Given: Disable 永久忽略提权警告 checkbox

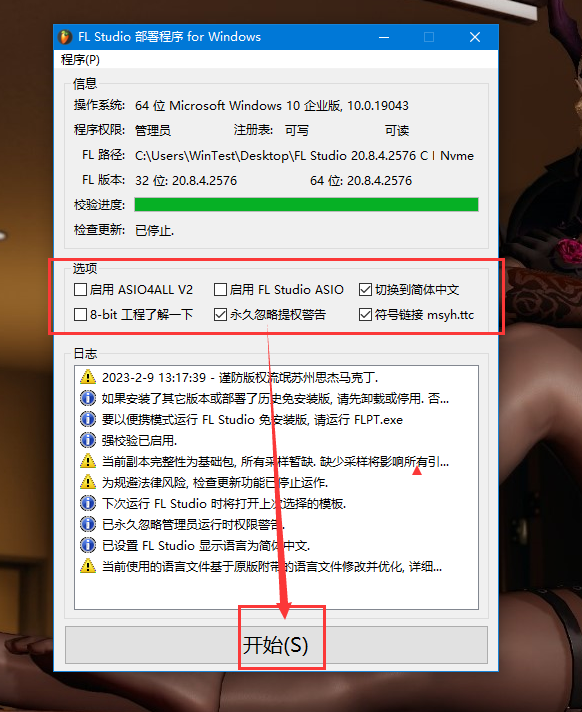Looking at the screenshot, I should coord(220,315).
